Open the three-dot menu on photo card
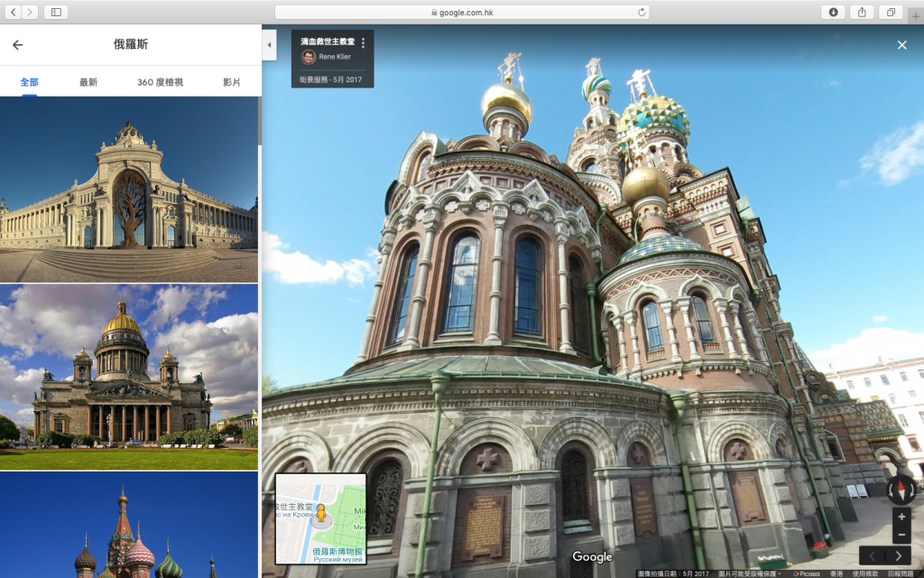 tap(363, 42)
